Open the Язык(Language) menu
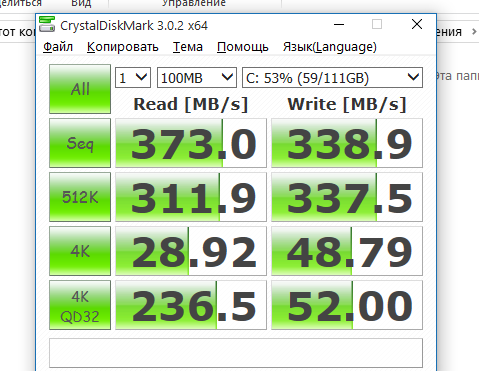Screen dimensions: 479x371 330,47
